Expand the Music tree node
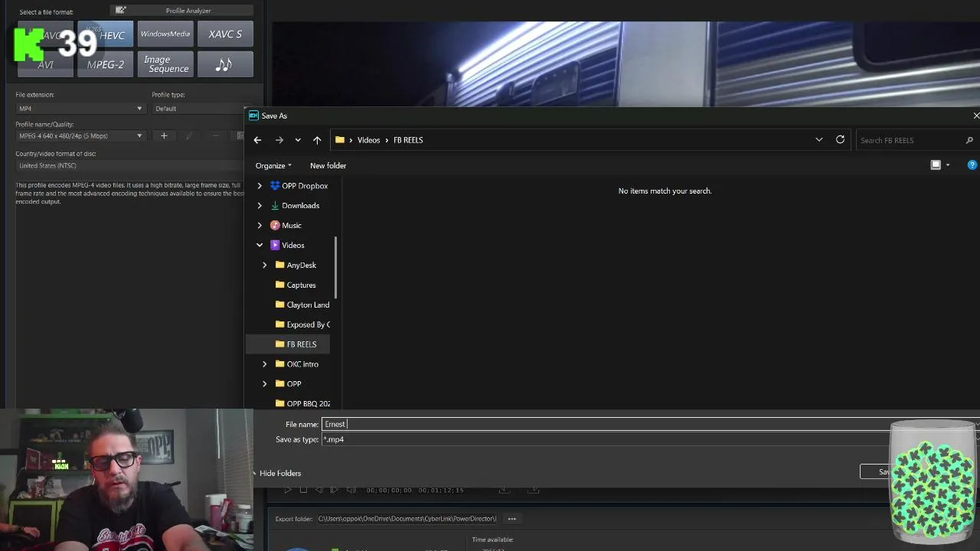 pyautogui.click(x=260, y=226)
